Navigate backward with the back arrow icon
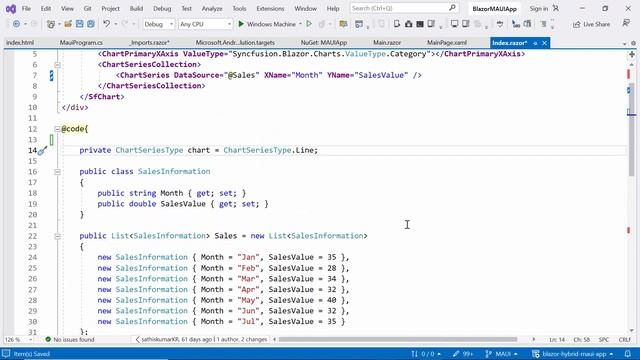Viewport: 640px width, 360px height. 16,24
